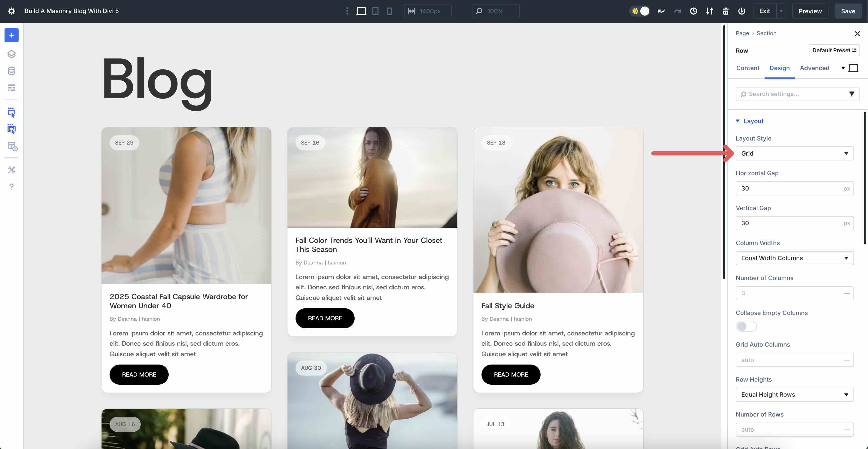The width and height of the screenshot is (868, 449).
Task: Select the wireframe view icon in sidebar
Action: [12, 88]
